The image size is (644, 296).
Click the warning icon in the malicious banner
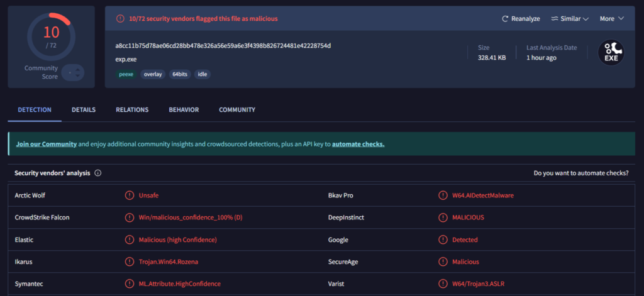[x=120, y=19]
